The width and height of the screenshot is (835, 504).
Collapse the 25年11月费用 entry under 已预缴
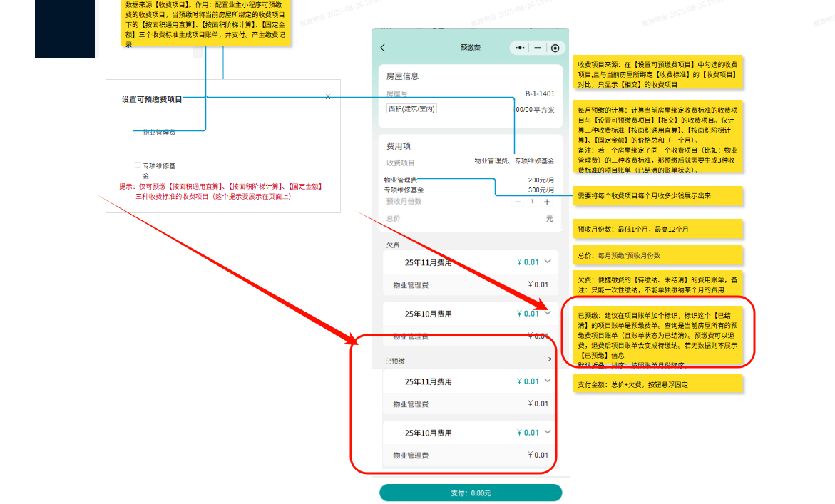pyautogui.click(x=548, y=381)
